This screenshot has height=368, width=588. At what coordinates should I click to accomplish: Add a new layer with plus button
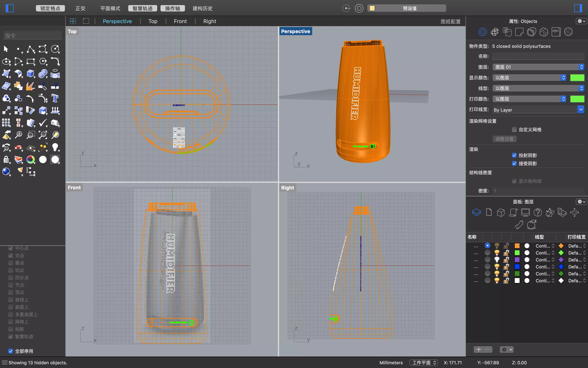tap(479, 350)
